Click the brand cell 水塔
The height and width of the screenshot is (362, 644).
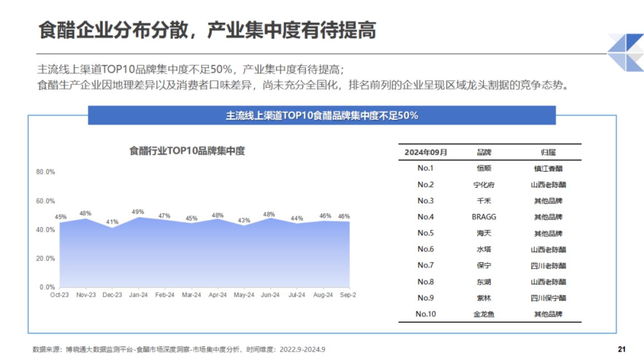click(484, 249)
